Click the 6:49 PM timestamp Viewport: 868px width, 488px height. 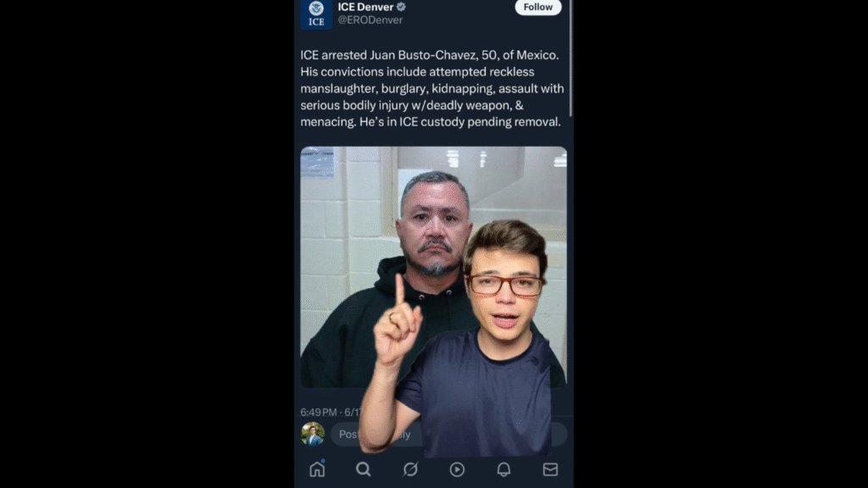(x=319, y=413)
